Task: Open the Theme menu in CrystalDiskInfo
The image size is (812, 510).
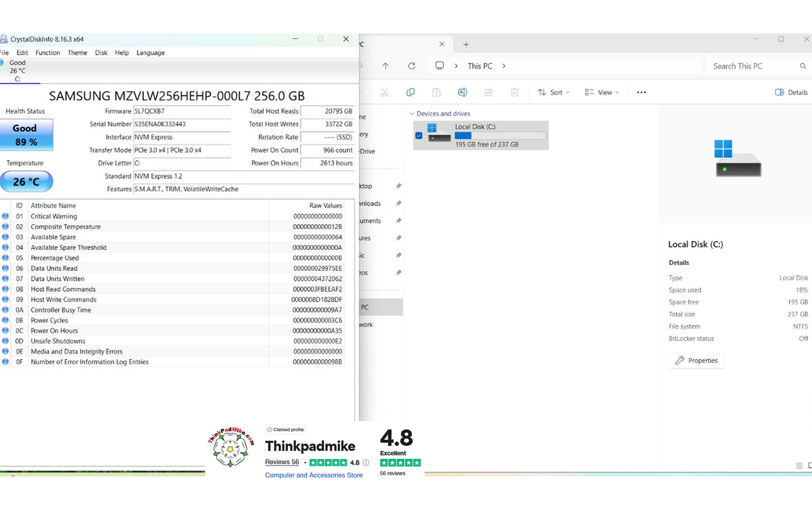Action: [78, 53]
